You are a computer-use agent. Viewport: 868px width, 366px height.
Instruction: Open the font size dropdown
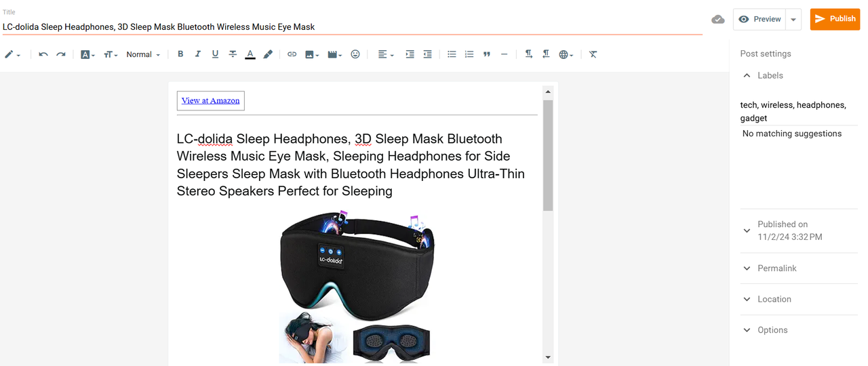click(111, 54)
